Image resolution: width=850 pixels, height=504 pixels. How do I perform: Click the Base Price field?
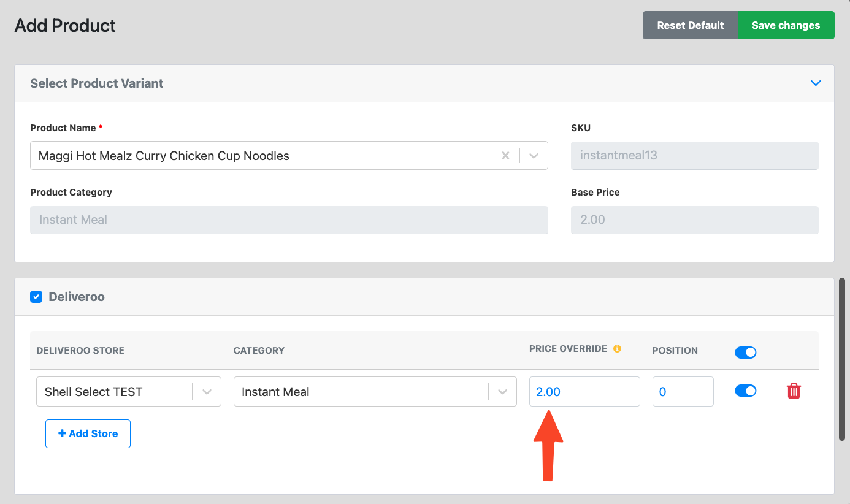[x=694, y=220]
